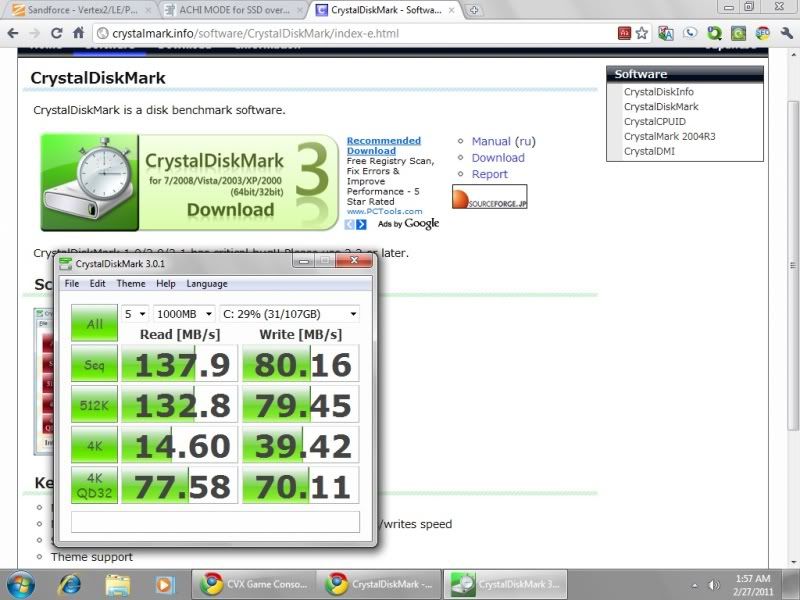
Task: Click the translate extension icon
Action: (x=665, y=33)
